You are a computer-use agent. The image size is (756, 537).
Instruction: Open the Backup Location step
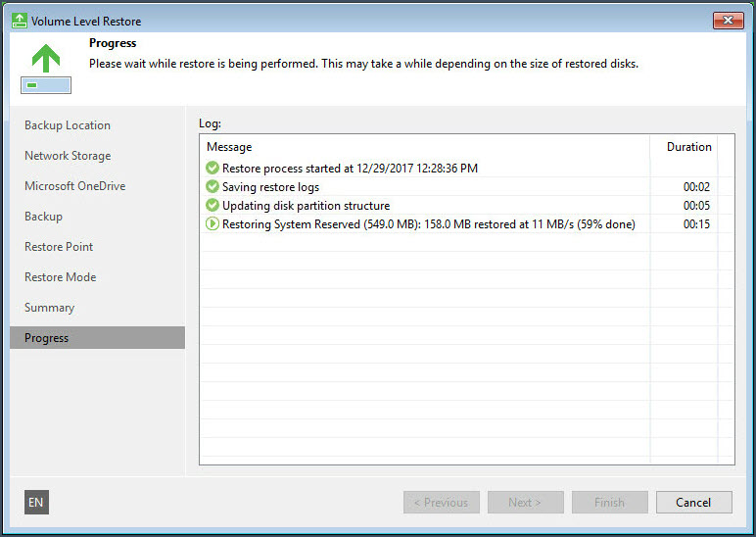click(x=68, y=125)
